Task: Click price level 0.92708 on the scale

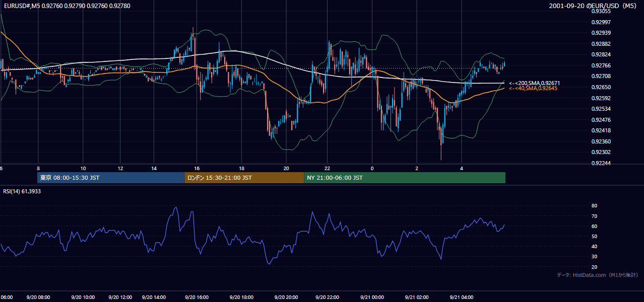Action: [601, 77]
